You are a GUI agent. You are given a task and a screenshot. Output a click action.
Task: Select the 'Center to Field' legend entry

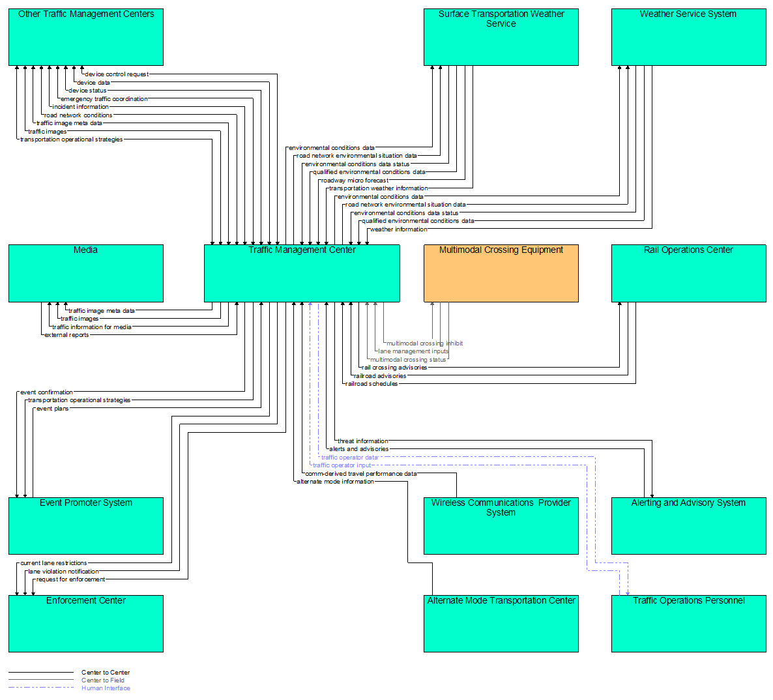point(102,680)
